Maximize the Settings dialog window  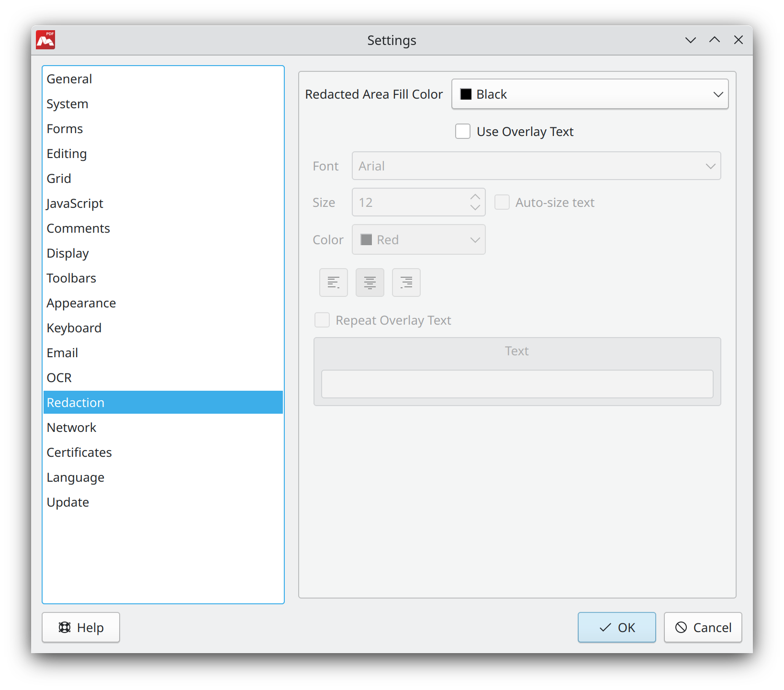[715, 40]
